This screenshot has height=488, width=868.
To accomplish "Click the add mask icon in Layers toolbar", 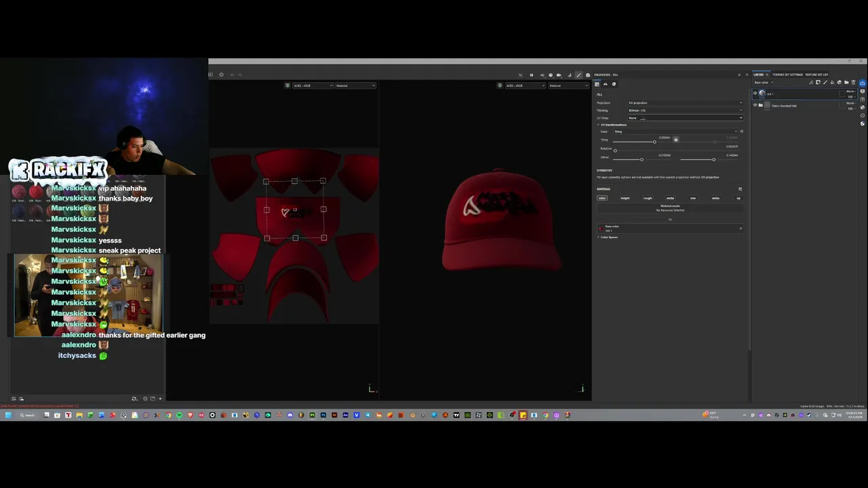I will (818, 83).
